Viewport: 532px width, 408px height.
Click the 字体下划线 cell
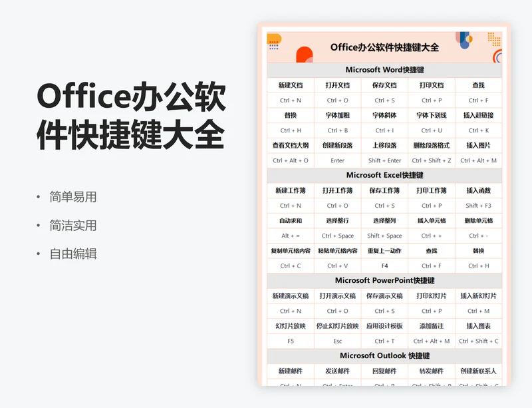(x=431, y=116)
